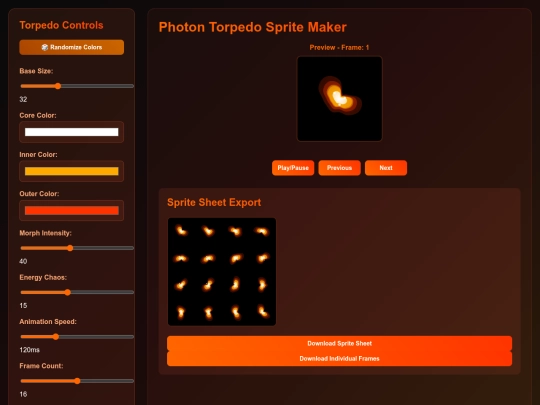Toggle animation with Play/Pause button
This screenshot has height=405, width=540.
coord(293,168)
